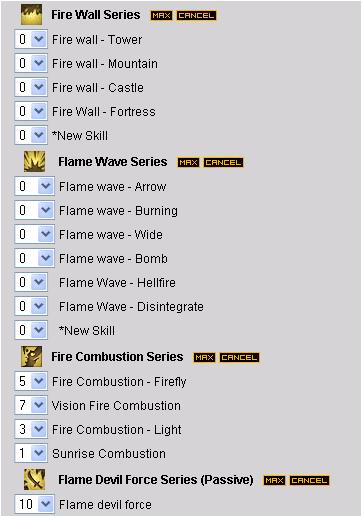This screenshot has height=516, width=362.
Task: Cancel the Fire Wall Series points
Action: point(196,15)
